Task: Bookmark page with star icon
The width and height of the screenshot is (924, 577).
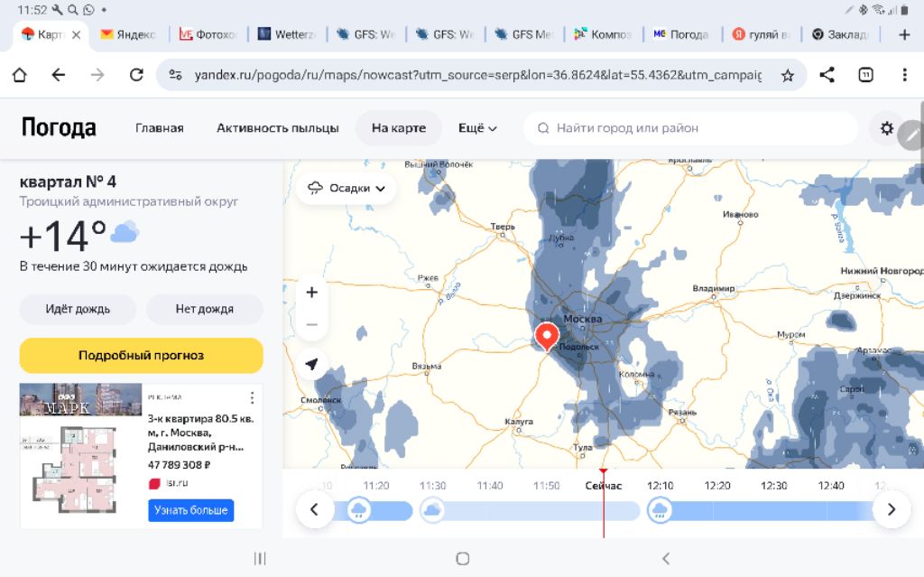Action: 787,75
